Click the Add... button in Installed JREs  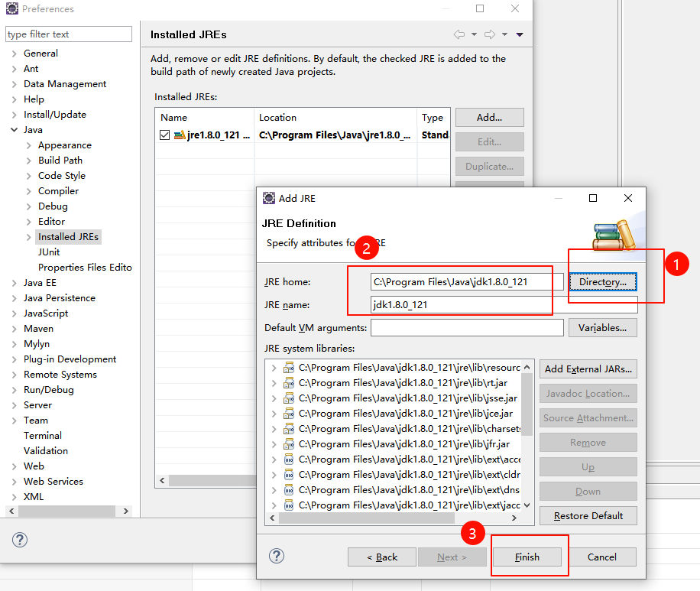(x=489, y=118)
